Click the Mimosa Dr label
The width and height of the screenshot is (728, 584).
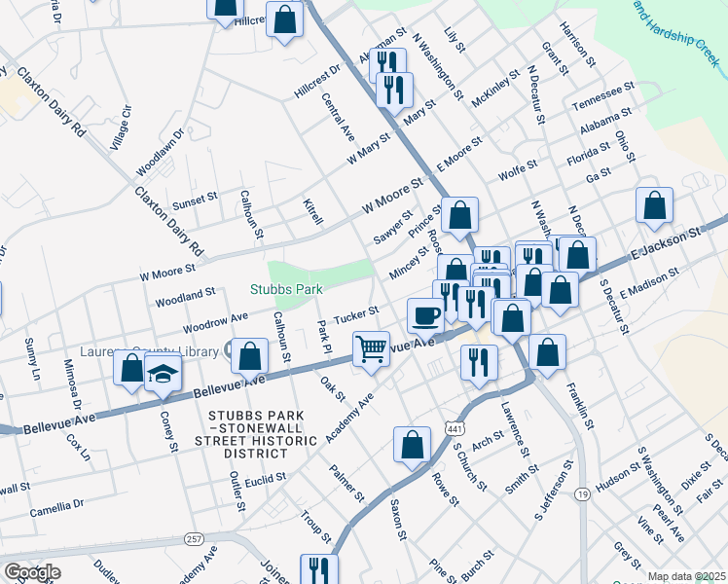72,384
